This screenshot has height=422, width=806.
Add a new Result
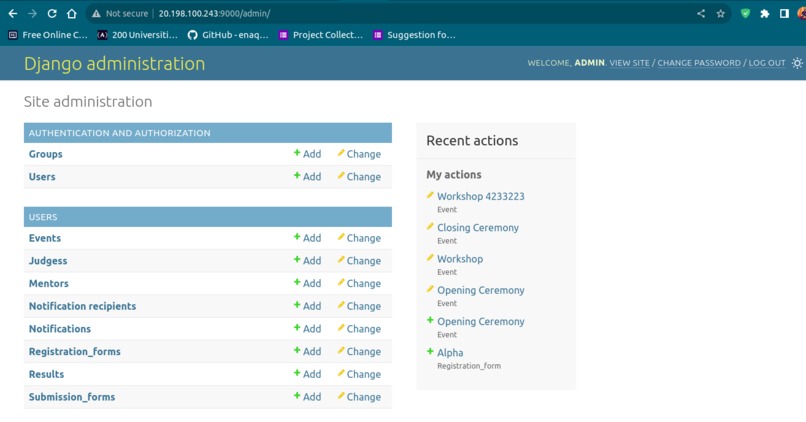point(307,374)
